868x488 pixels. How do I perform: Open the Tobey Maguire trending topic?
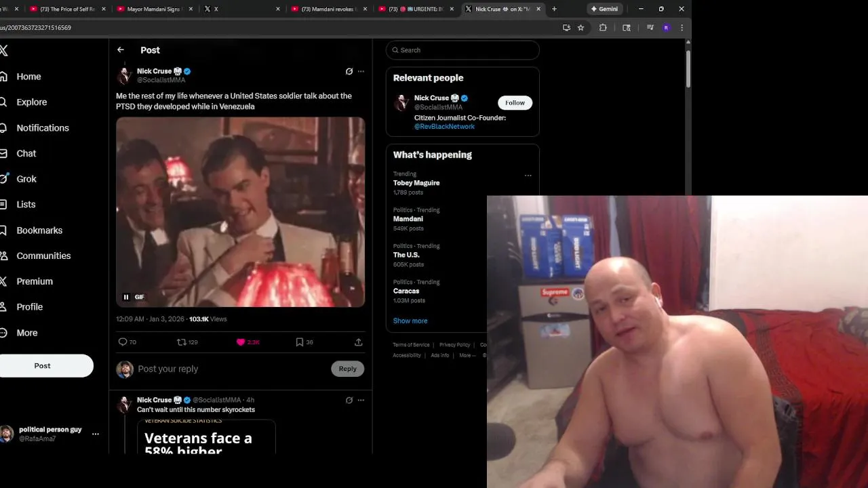tap(416, 183)
